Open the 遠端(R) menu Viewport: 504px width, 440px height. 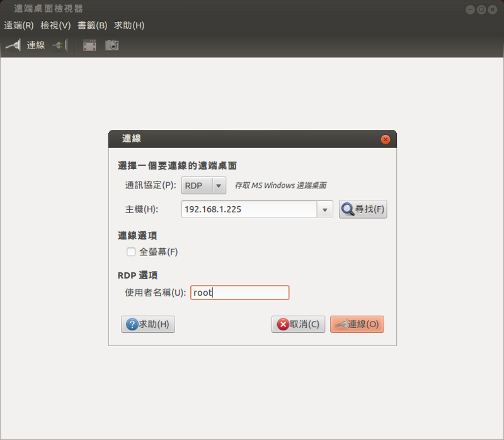(x=19, y=25)
